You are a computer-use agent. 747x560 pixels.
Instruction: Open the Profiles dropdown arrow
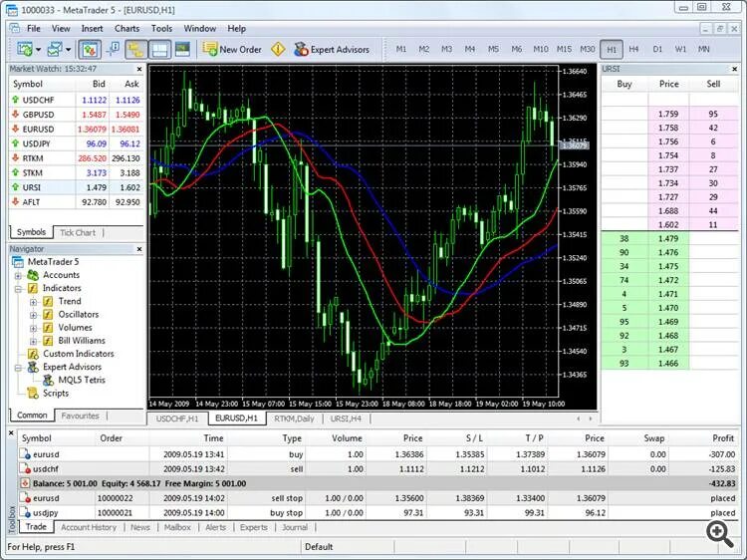(68, 49)
